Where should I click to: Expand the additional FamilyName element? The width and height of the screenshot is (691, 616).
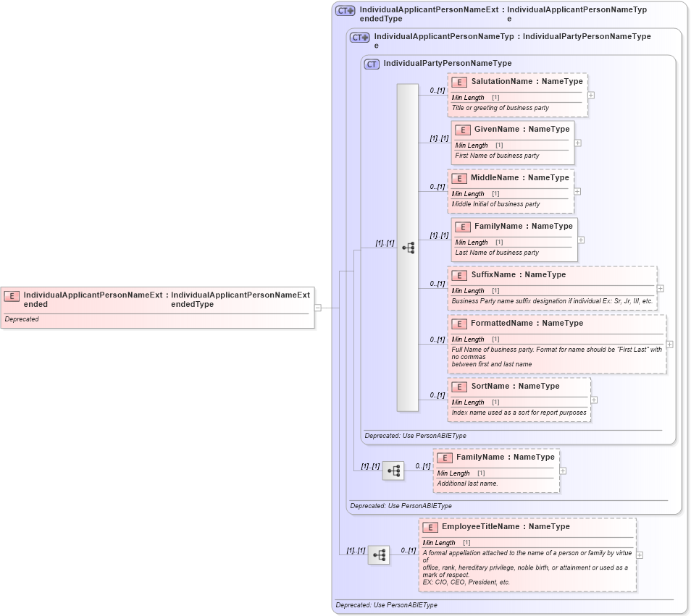[562, 471]
